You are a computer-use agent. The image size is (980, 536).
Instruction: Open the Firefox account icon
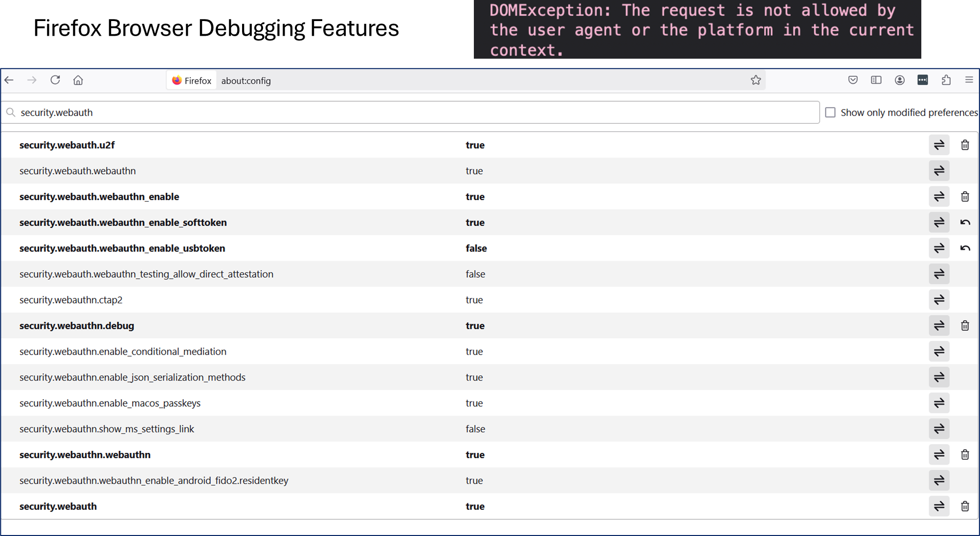(x=899, y=80)
